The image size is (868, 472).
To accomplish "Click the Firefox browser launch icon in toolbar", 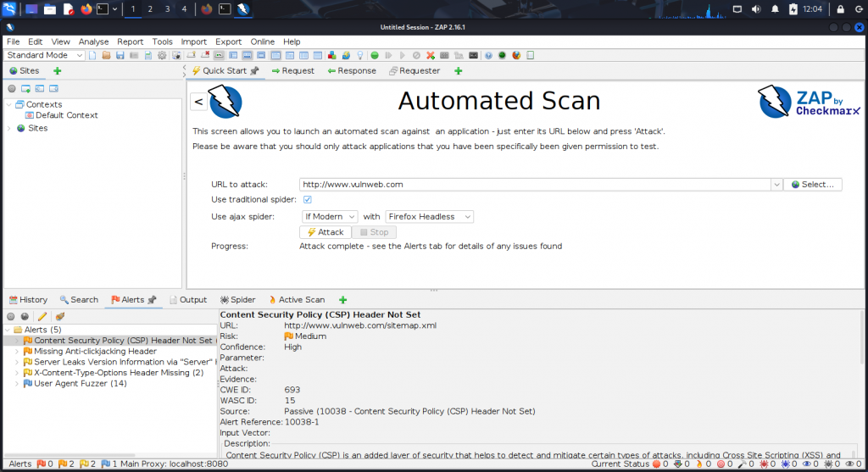I will click(516, 55).
